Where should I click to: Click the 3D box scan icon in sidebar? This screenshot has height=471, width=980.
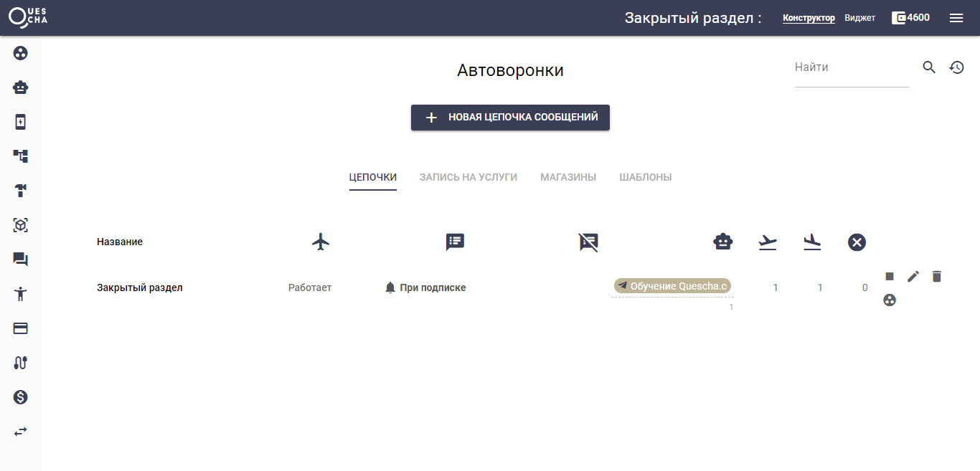click(20, 224)
